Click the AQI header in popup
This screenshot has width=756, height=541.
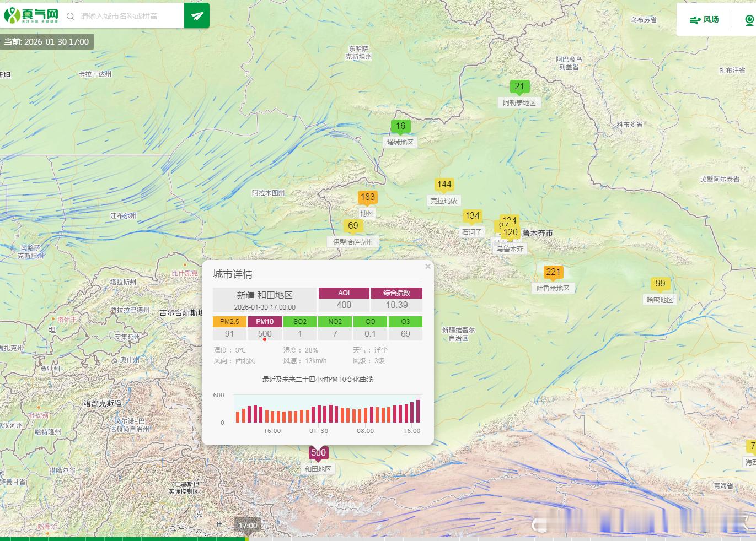(x=344, y=293)
